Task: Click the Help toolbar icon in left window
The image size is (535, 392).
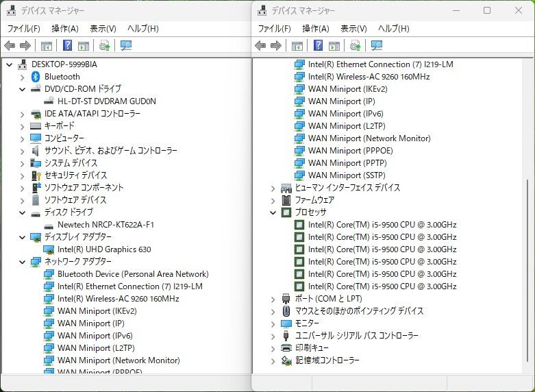Action: point(67,46)
